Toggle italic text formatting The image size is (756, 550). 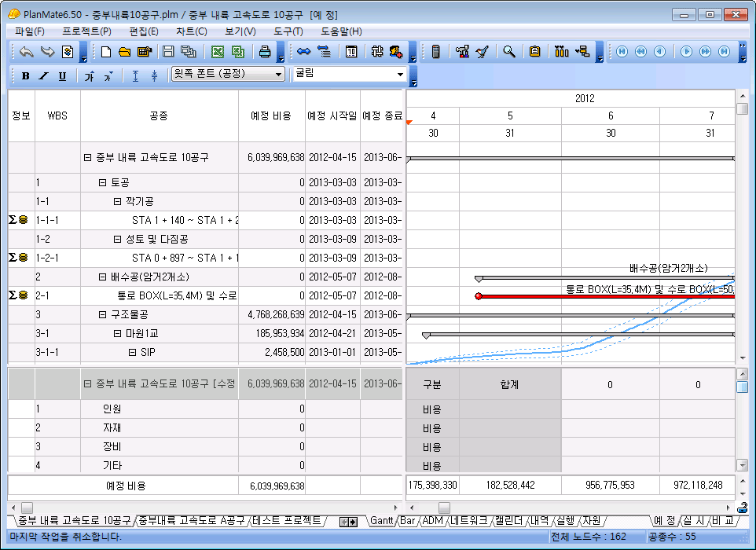[43, 75]
